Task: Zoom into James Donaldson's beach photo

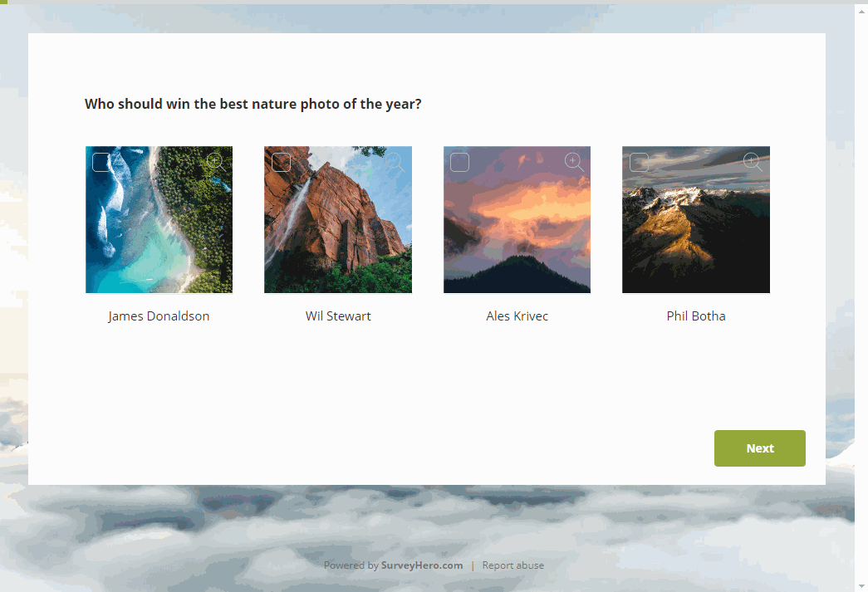Action: coord(216,163)
